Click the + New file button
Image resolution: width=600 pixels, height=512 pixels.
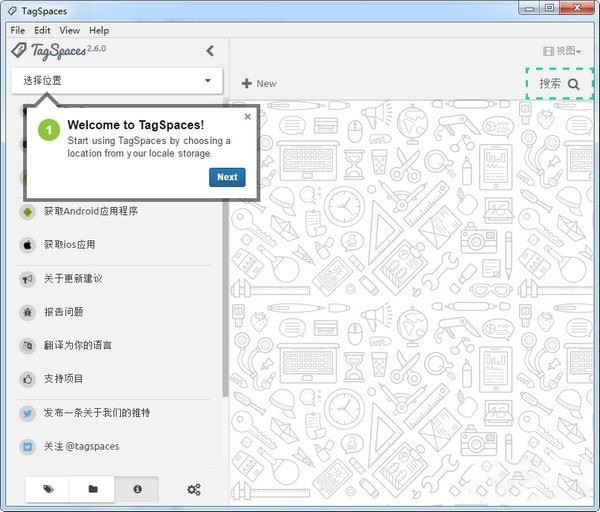(x=259, y=83)
